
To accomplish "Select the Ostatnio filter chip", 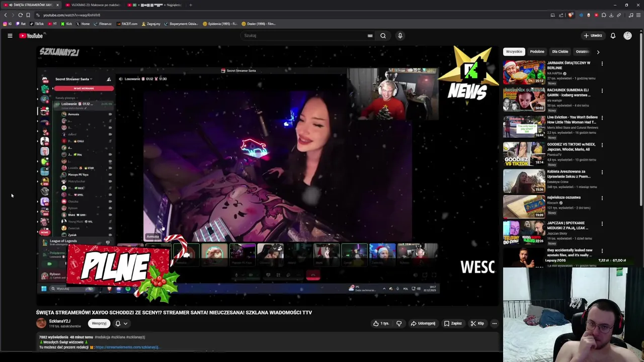I will (582, 52).
